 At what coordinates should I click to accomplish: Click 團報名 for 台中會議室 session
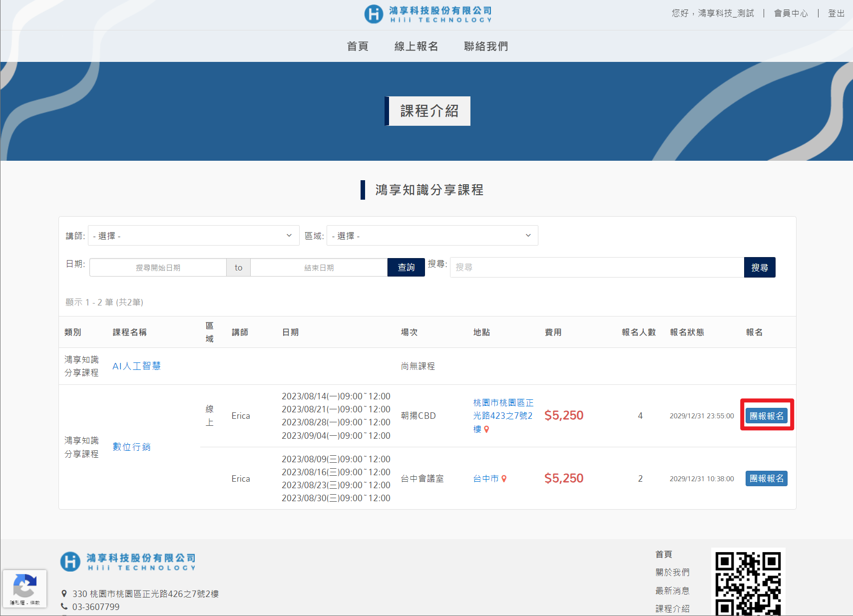tap(766, 479)
